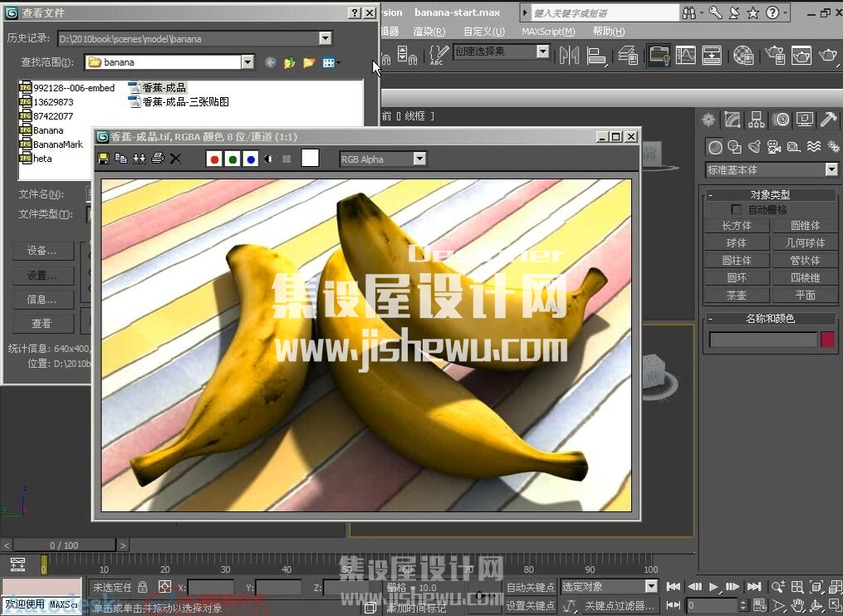Open Schematic View icon
This screenshot has height=616, width=843.
pos(712,55)
